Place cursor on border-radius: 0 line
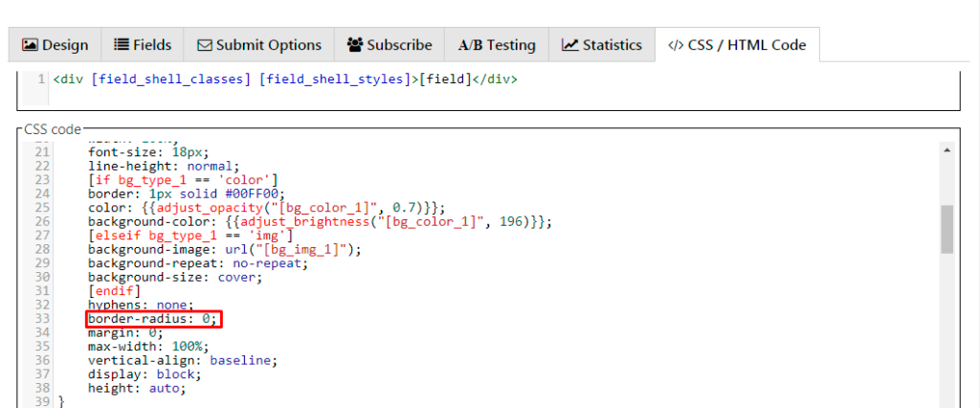The height and width of the screenshot is (408, 980). pos(153,319)
